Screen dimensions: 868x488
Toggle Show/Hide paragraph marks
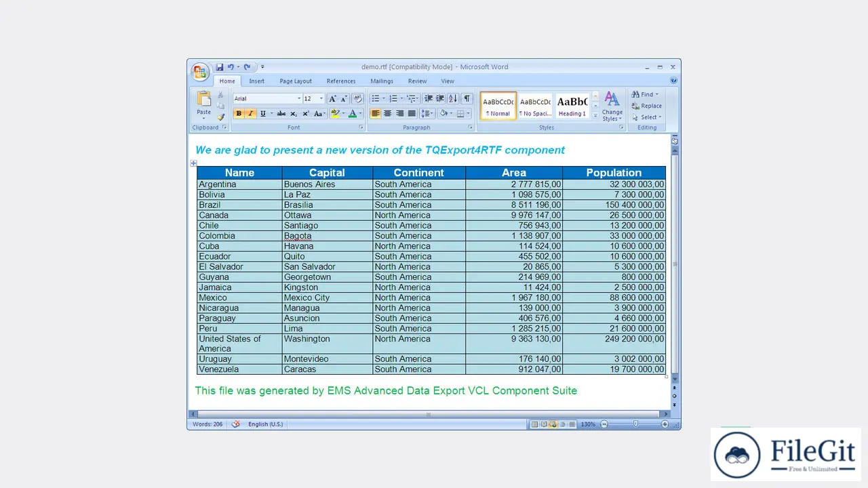pos(467,99)
